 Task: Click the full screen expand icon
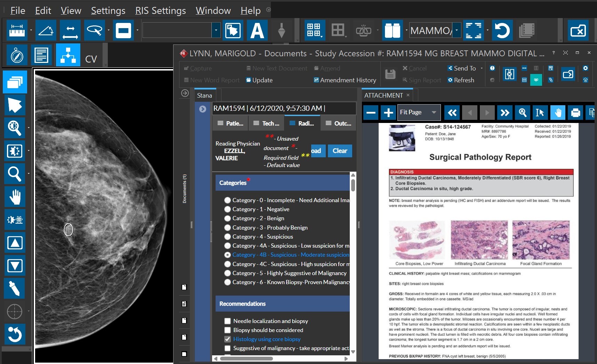pos(474,30)
